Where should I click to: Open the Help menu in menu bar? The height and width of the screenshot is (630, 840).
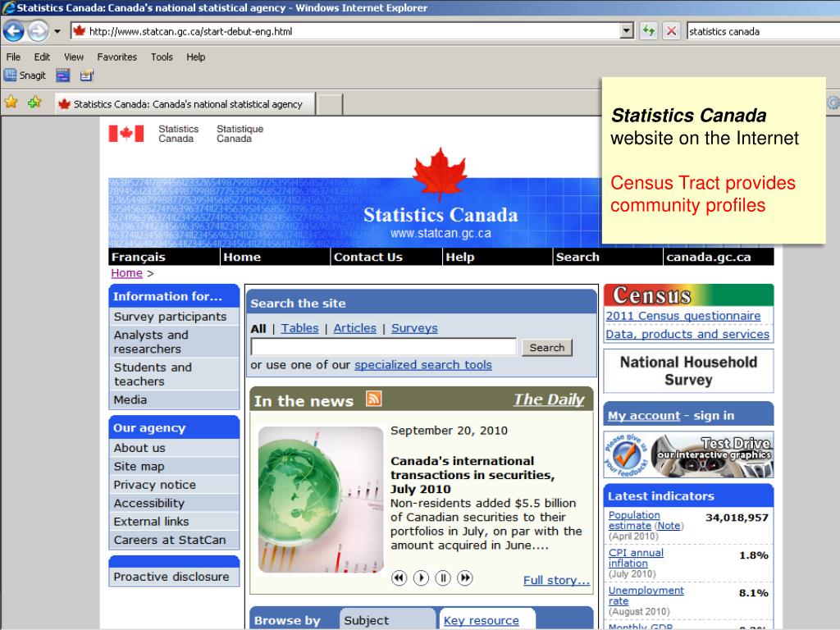point(195,57)
